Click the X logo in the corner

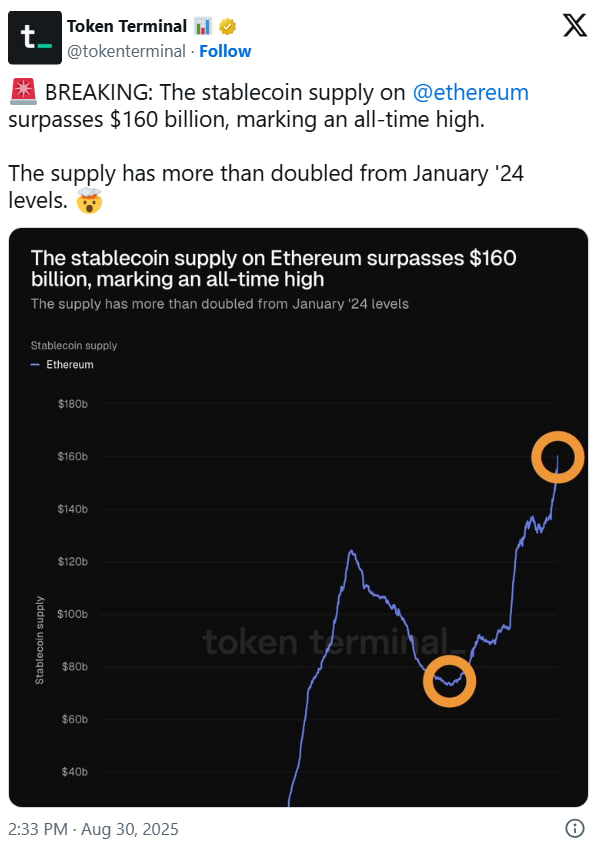tap(574, 24)
